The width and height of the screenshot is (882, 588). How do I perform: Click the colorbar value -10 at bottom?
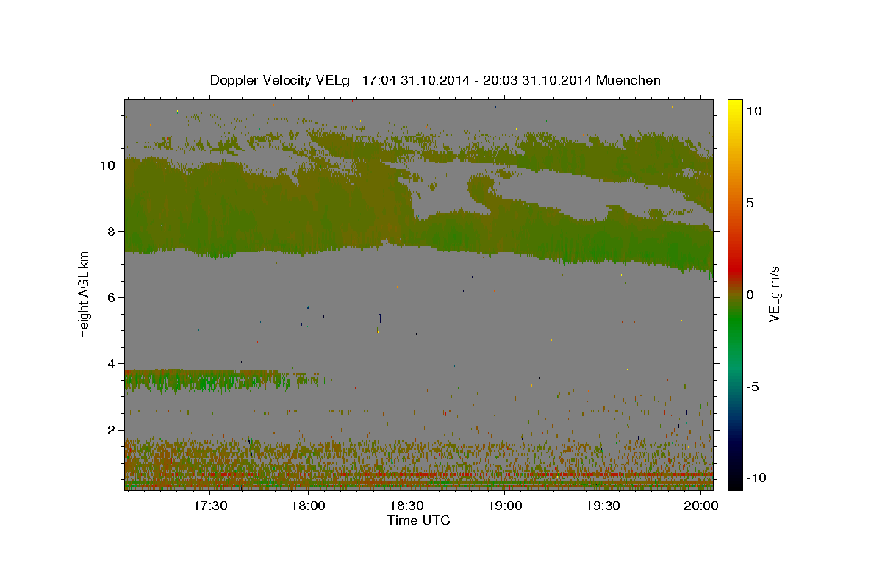click(756, 478)
